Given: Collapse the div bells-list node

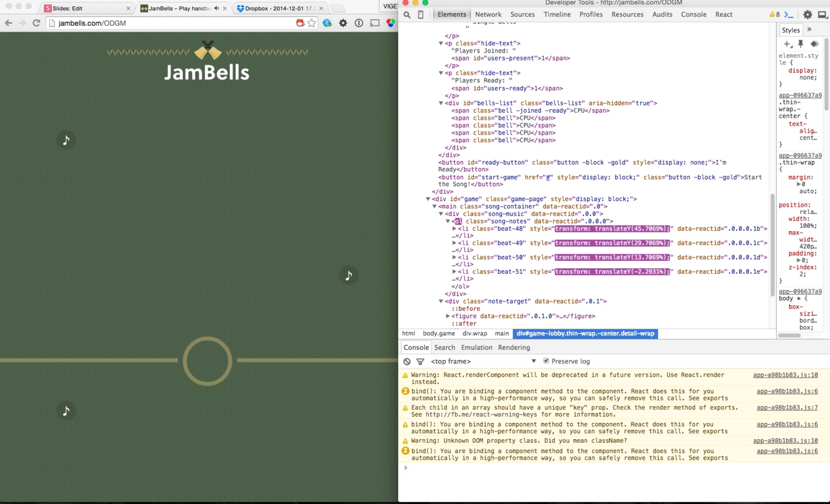Looking at the screenshot, I should pyautogui.click(x=441, y=103).
